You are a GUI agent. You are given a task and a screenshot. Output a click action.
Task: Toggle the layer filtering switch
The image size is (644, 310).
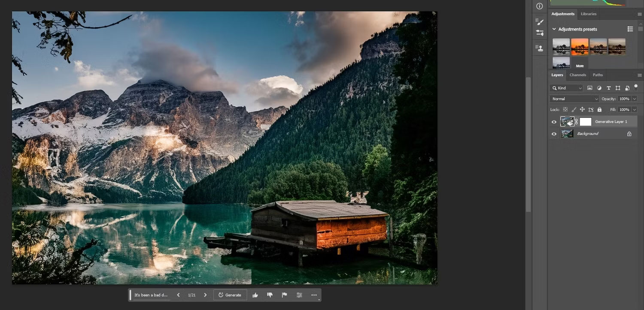[x=636, y=87]
